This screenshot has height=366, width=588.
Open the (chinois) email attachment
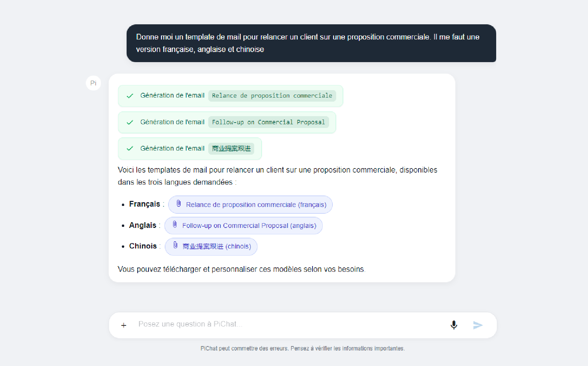[x=217, y=246]
